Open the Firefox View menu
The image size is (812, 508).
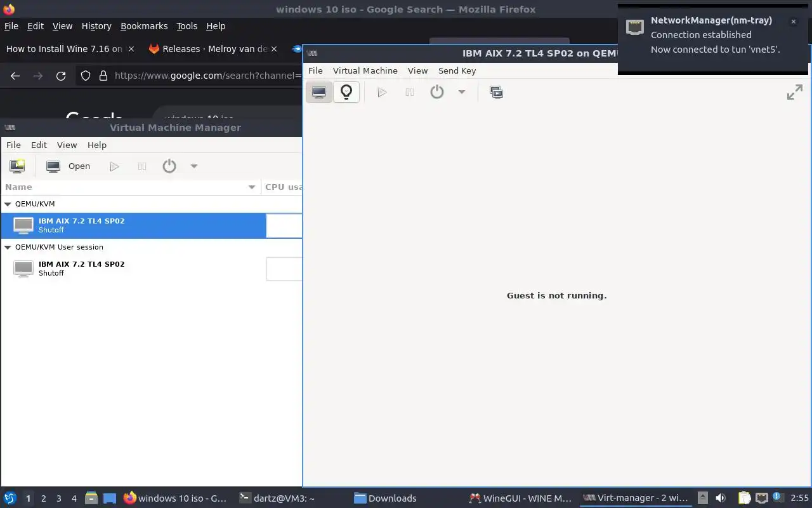click(x=62, y=26)
